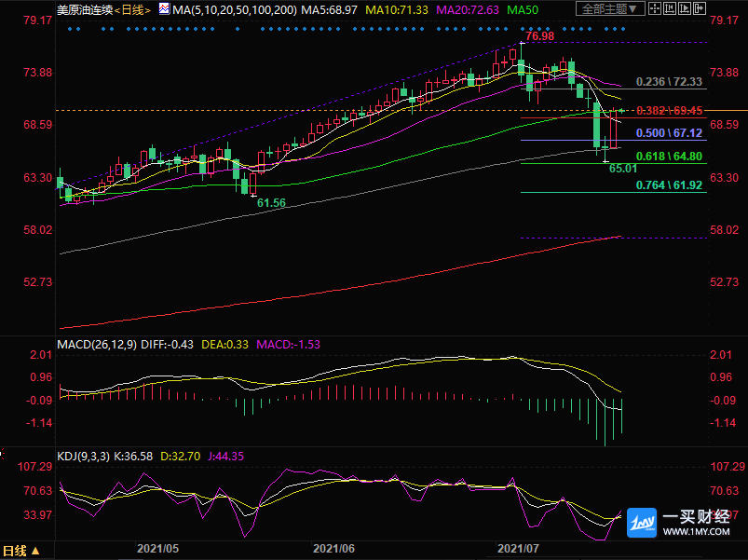Select the 美原油连续 instrument title
Screen dimensions: 748x560
(x=85, y=9)
